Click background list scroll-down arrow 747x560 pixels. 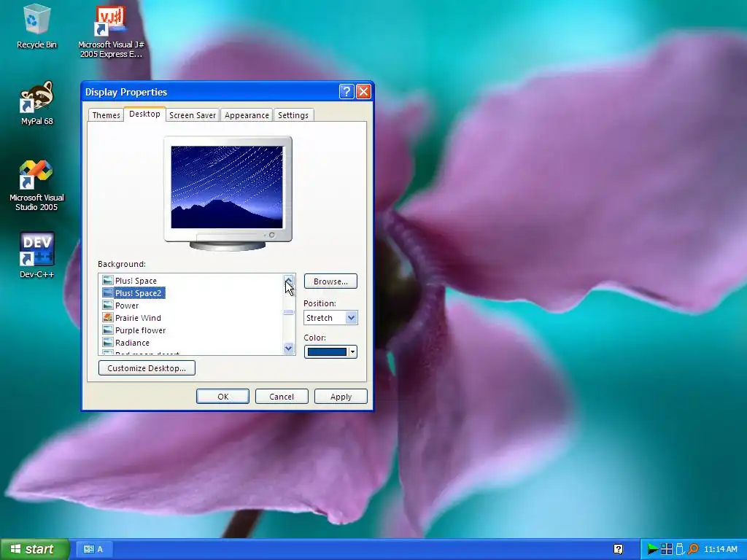pos(288,348)
